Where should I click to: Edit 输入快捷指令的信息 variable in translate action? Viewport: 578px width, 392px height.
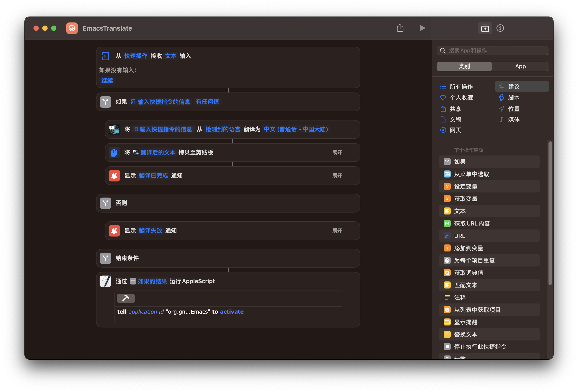[163, 129]
